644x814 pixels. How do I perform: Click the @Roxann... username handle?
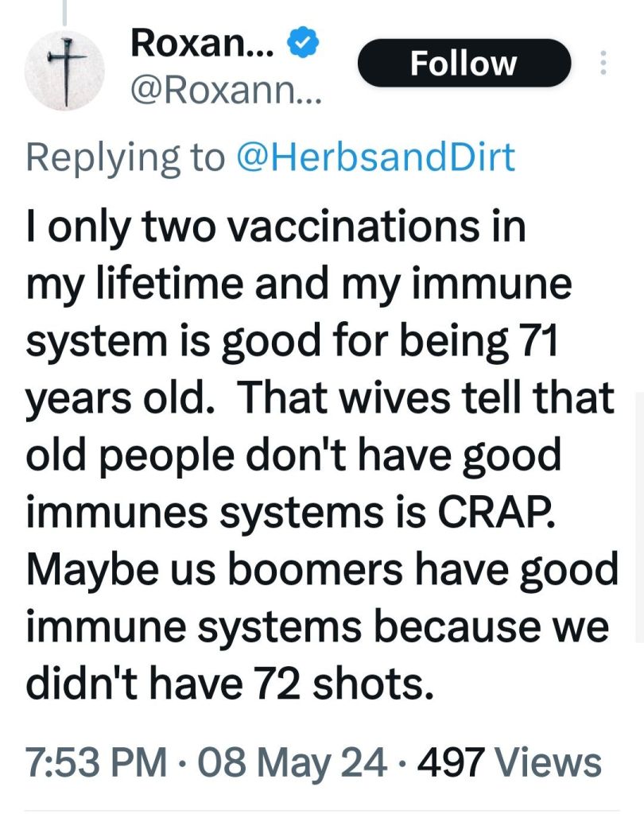(x=225, y=97)
